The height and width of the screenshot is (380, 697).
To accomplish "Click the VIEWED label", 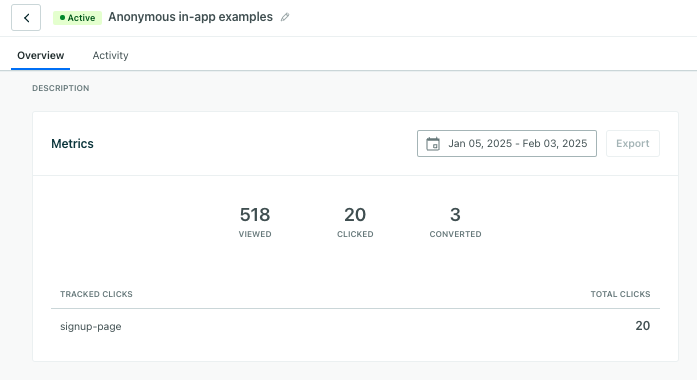I will tap(255, 234).
